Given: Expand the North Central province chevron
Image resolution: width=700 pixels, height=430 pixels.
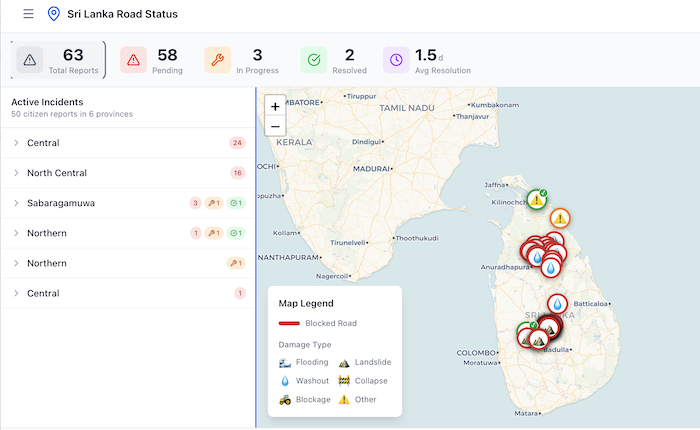Looking at the screenshot, I should tap(16, 173).
